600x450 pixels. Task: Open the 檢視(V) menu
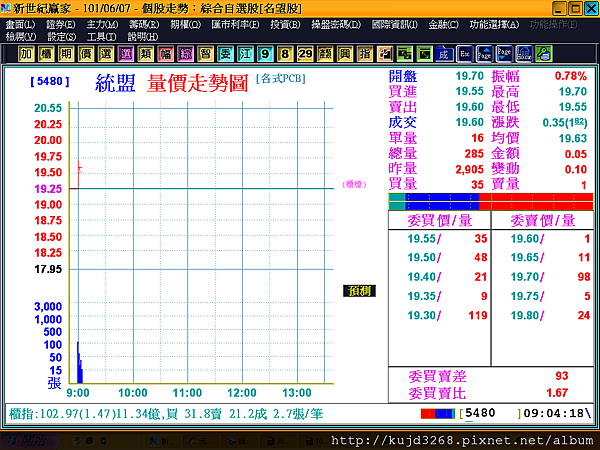pyautogui.click(x=21, y=37)
